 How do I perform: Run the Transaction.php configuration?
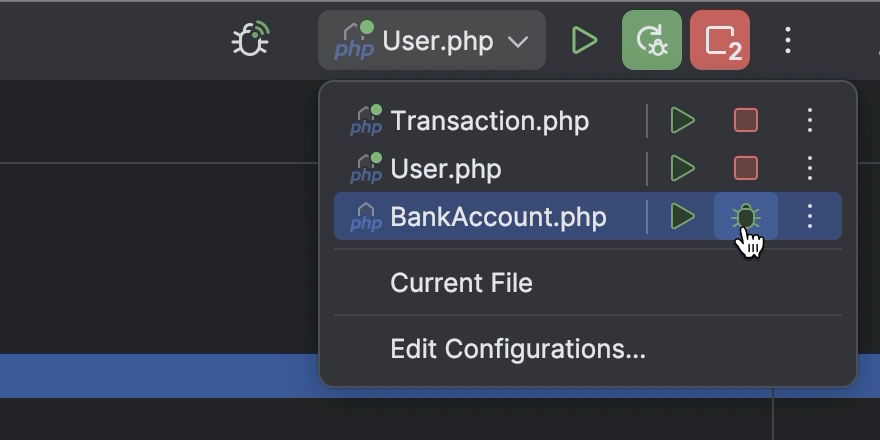[683, 121]
